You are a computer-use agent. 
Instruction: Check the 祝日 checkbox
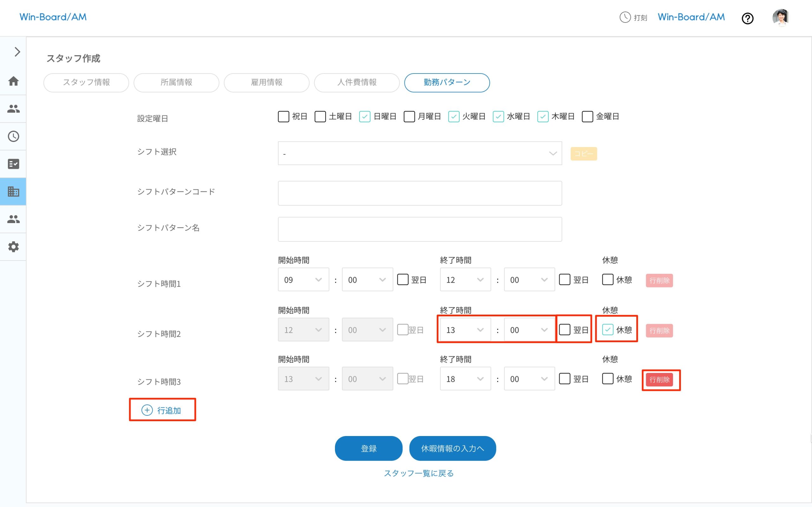pos(284,117)
